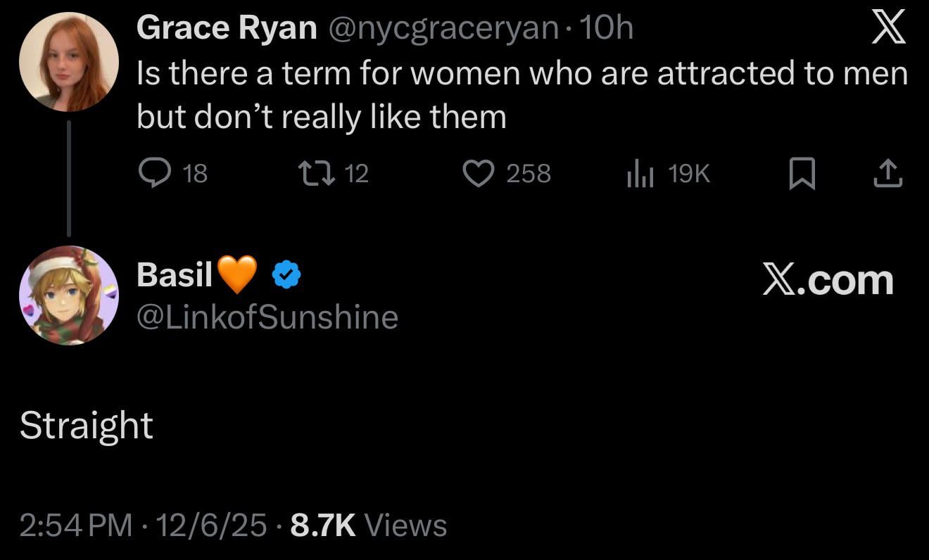
Task: Open Grace Ryan's profile picture
Action: click(x=68, y=62)
